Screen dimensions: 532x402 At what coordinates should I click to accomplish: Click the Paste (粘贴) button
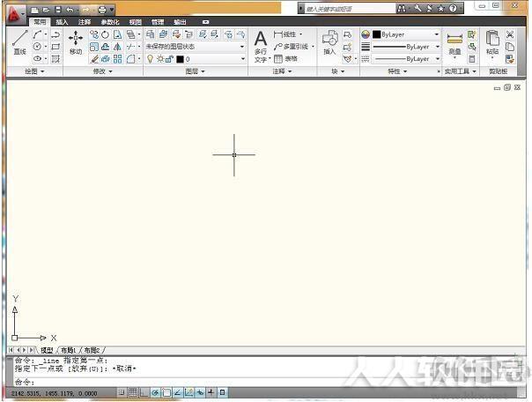pos(492,42)
